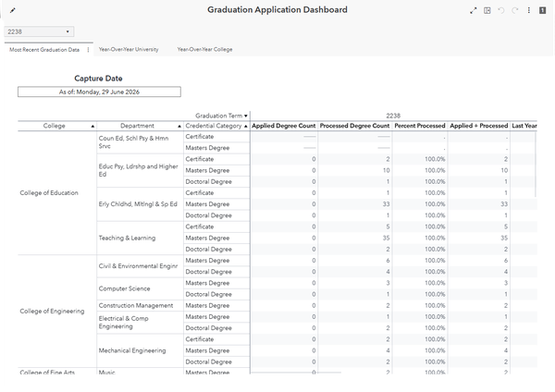Viewport: 555px width, 392px height.
Task: Sort the College column
Action: pos(92,126)
